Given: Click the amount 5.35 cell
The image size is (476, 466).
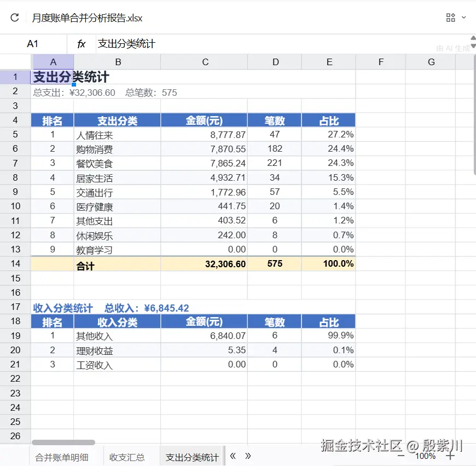Looking at the screenshot, I should (x=204, y=350).
